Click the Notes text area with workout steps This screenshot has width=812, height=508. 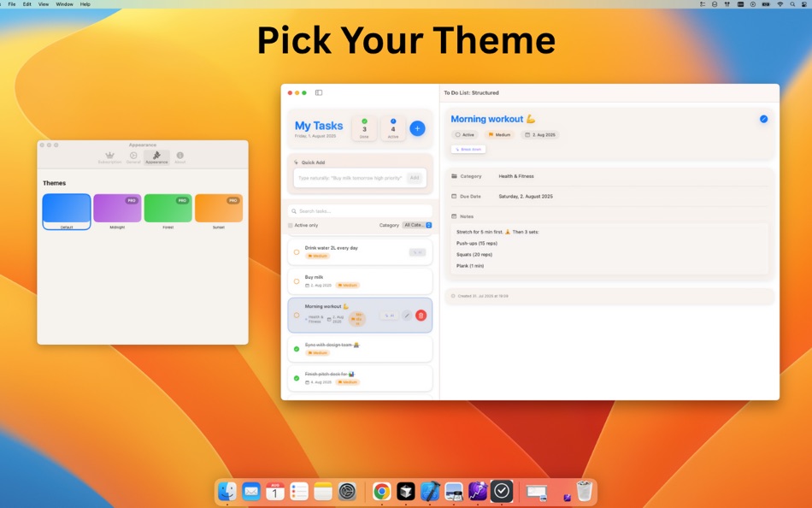609,249
